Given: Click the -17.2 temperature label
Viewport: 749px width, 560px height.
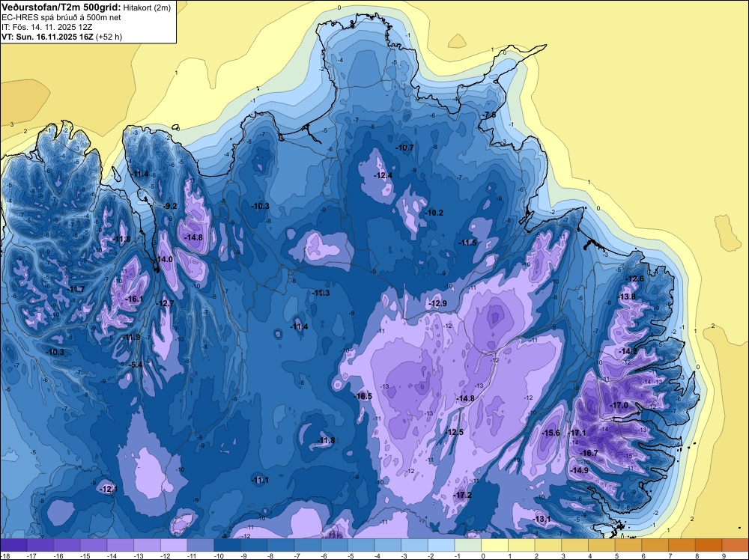Looking at the screenshot, I should [462, 495].
